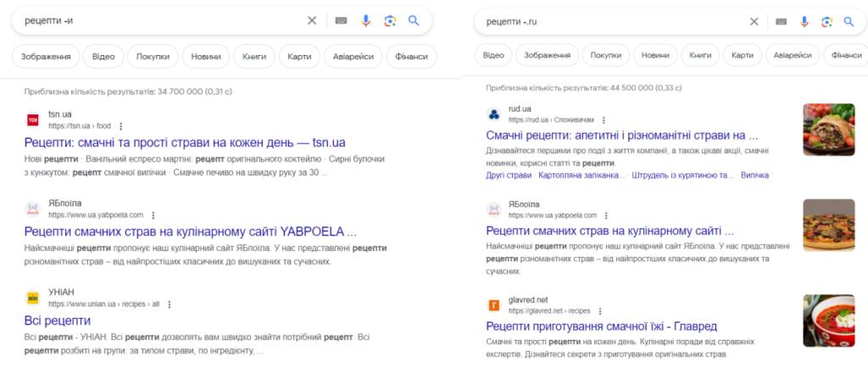The height and width of the screenshot is (367, 868).
Task: Open right ЯБпоїла result title
Action: point(609,231)
